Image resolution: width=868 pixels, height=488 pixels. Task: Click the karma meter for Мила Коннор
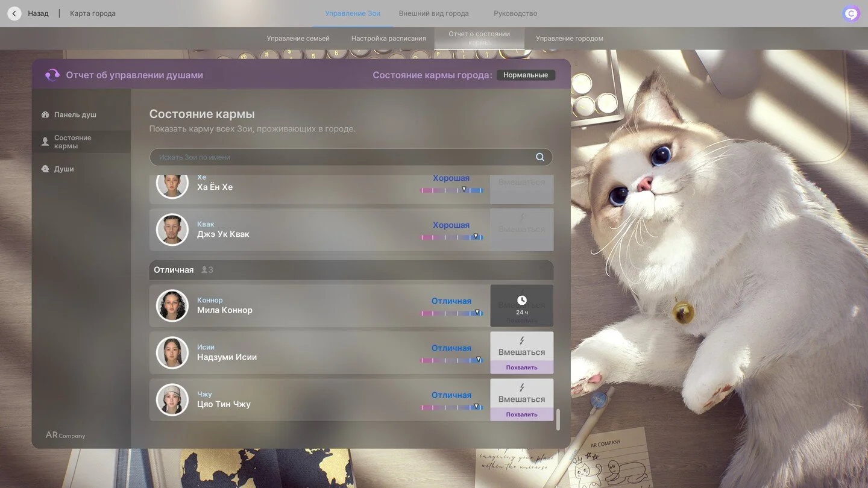pos(452,313)
